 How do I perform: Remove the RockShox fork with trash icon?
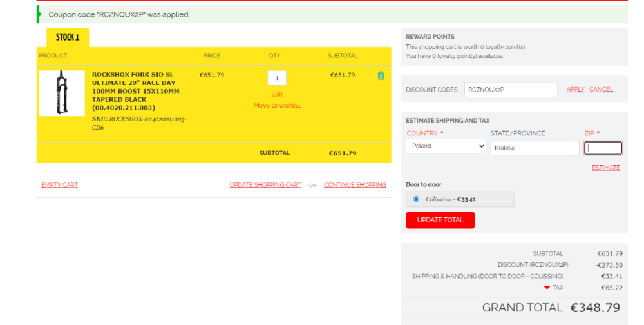[381, 75]
